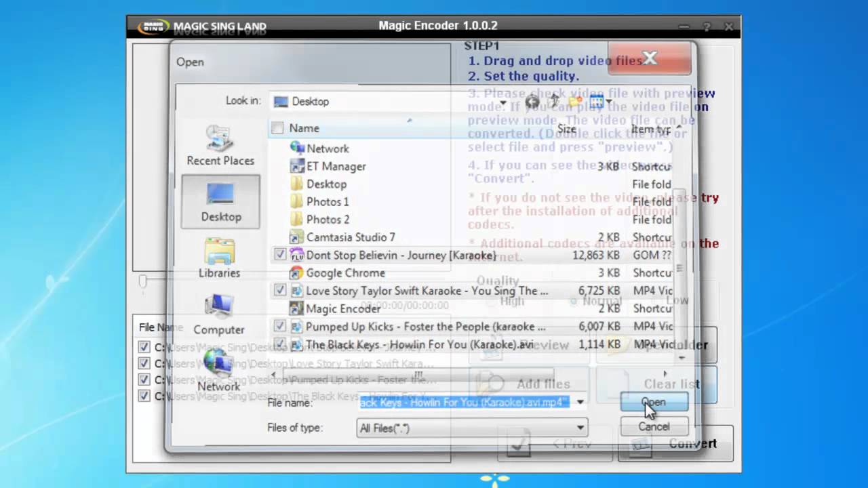Toggle third file checkbox in Magic Encoder list
Viewport: 868px width, 488px height.
click(144, 380)
